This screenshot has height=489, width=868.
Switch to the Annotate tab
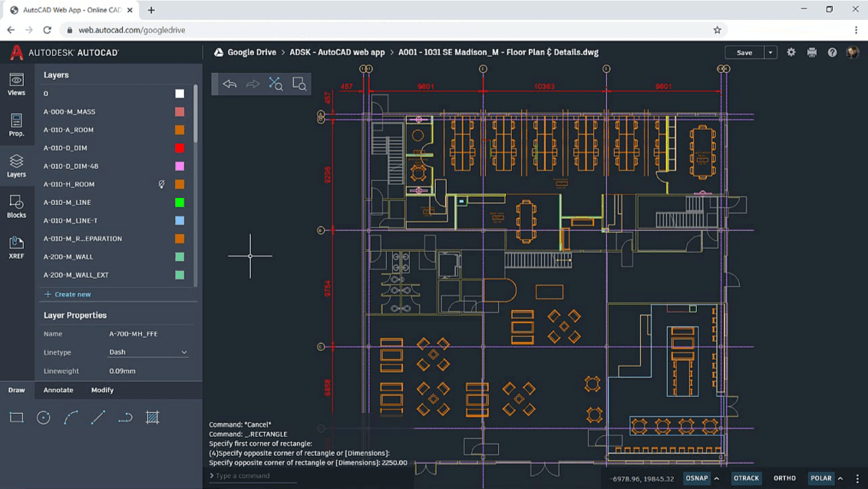pyautogui.click(x=59, y=390)
